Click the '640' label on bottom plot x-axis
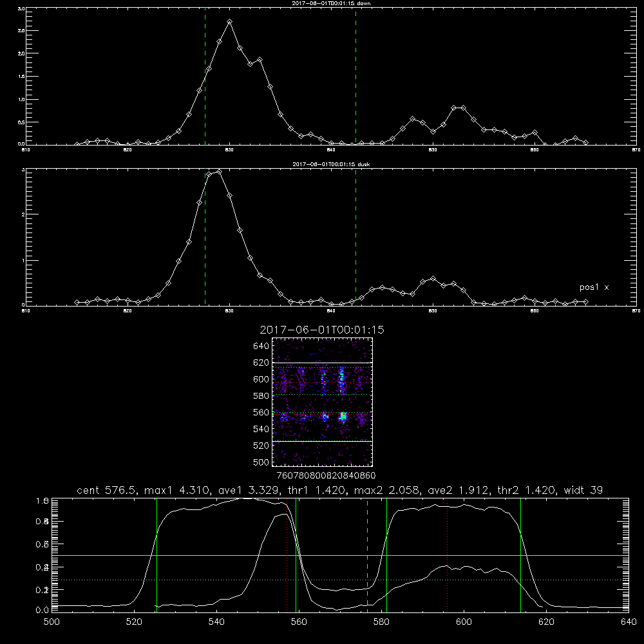This screenshot has height=644, width=644. tap(629, 622)
